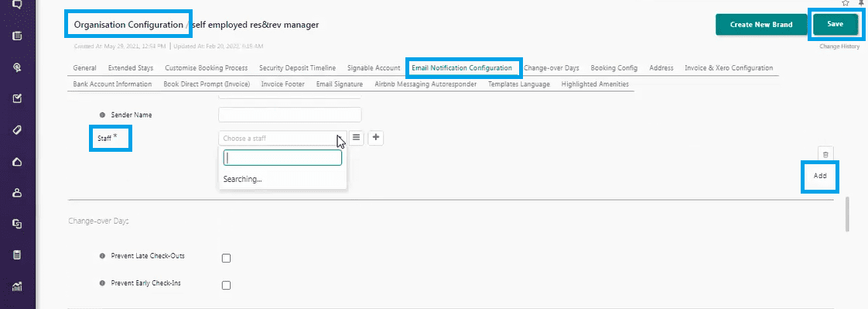Click the list icon beside staff dropdown

tap(357, 138)
